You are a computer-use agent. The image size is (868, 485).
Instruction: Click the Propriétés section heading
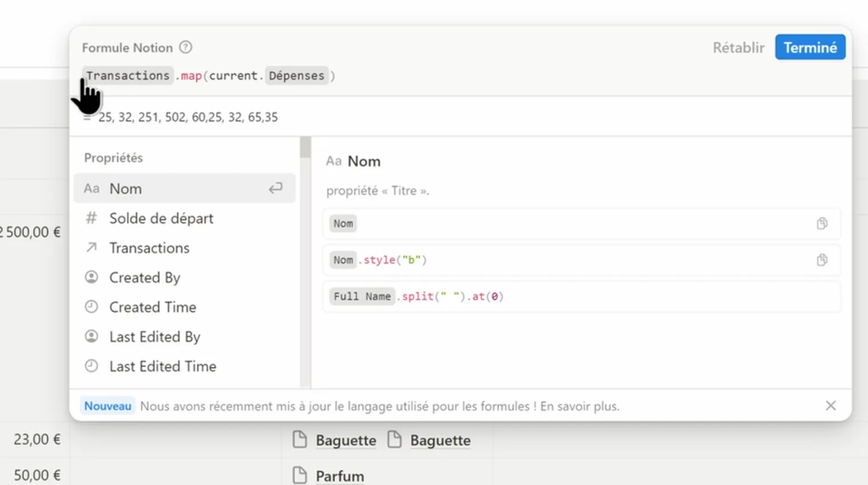[x=113, y=157]
